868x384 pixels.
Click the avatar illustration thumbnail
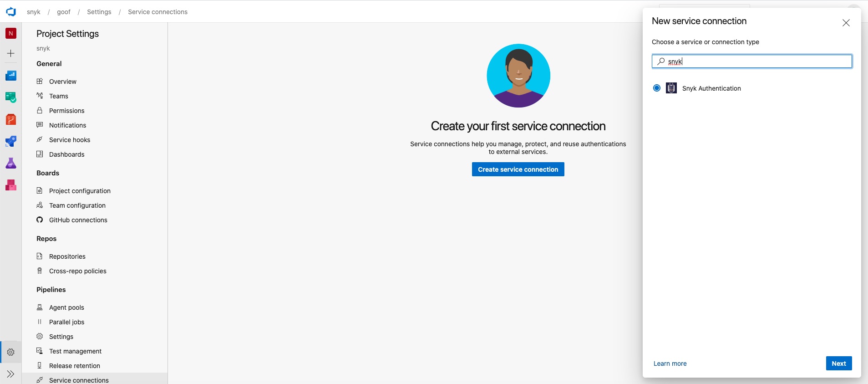(518, 76)
